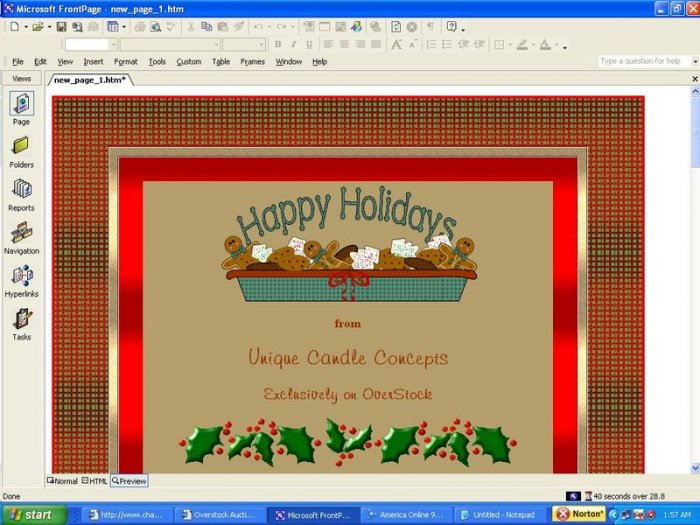Open the File menu
700x525 pixels.
18,62
